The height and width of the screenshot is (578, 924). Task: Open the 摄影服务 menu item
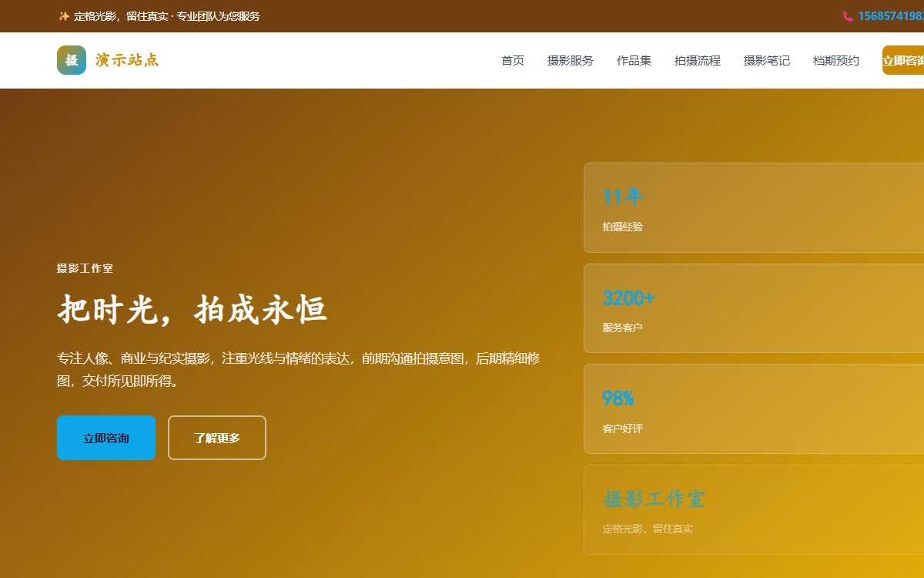pos(571,60)
